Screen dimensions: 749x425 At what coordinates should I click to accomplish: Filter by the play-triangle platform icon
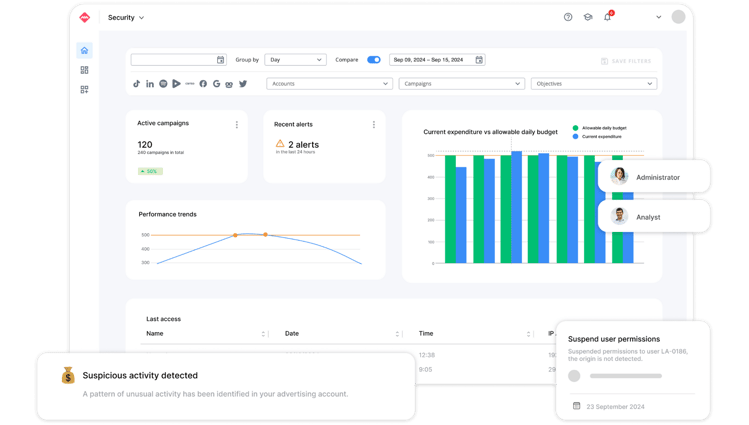[176, 84]
